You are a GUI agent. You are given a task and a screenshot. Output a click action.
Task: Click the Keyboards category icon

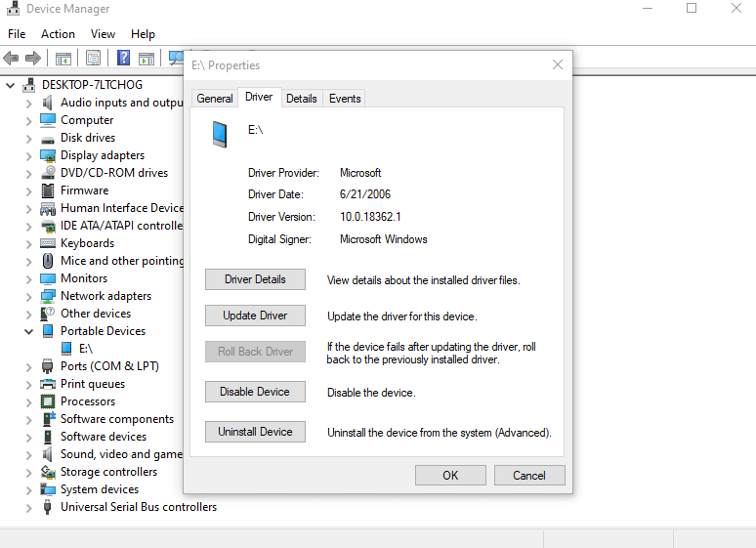(48, 243)
